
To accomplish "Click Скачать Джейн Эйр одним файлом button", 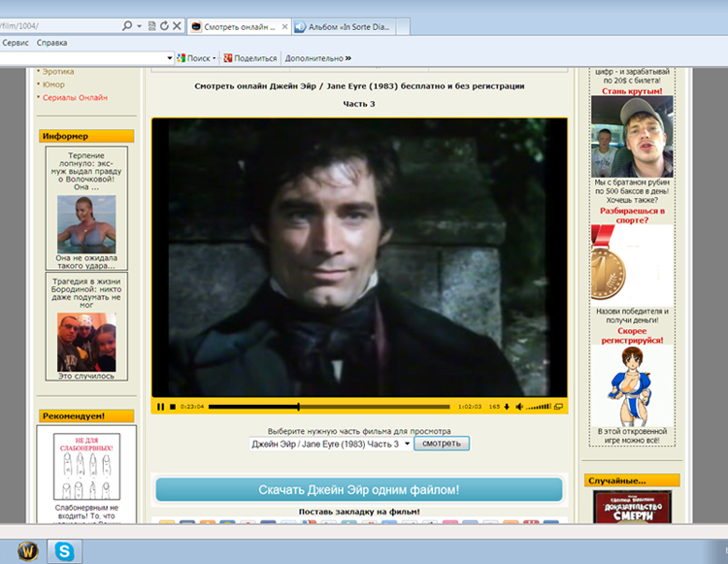I will click(x=359, y=489).
